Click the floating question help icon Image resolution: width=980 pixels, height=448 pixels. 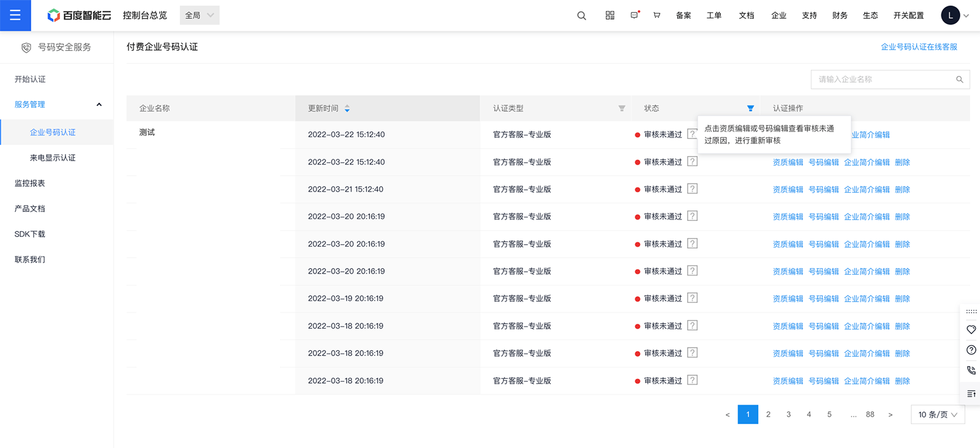[x=971, y=350]
